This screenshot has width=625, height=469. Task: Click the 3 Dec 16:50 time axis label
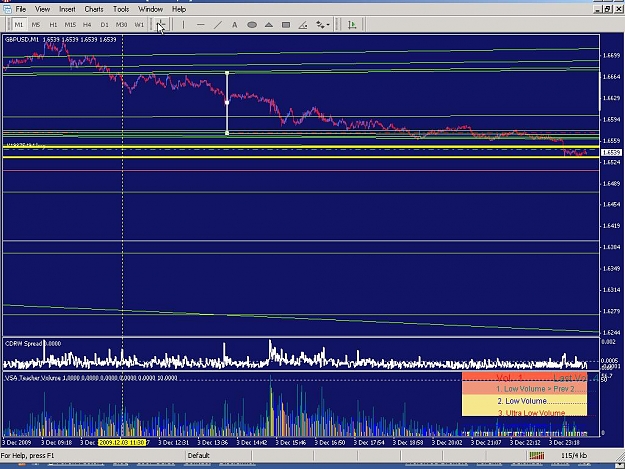[330, 442]
